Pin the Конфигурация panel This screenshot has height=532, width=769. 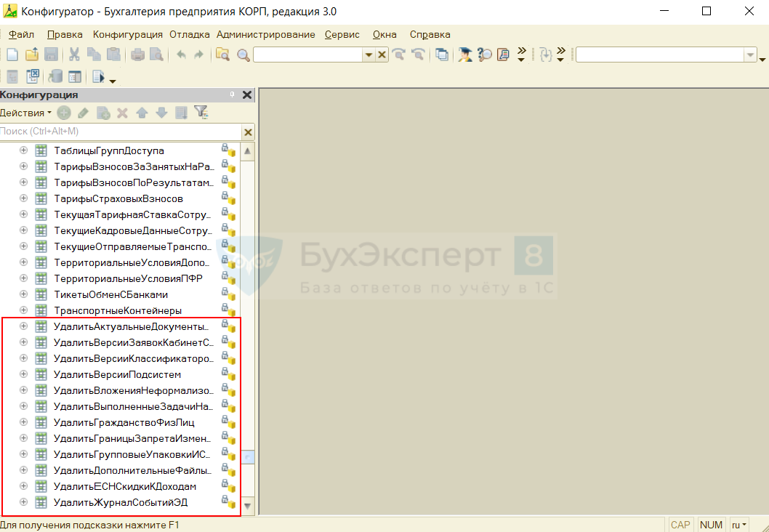point(233,95)
